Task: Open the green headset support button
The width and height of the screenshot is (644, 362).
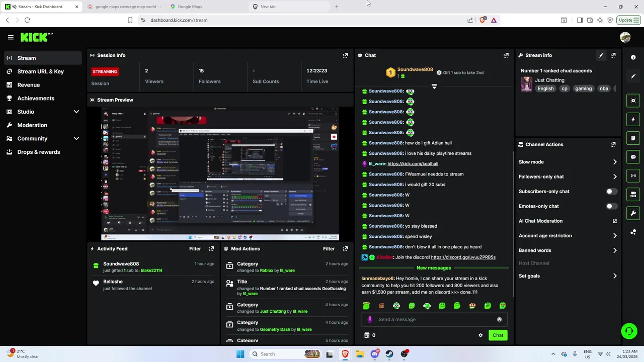Action: pos(629,331)
